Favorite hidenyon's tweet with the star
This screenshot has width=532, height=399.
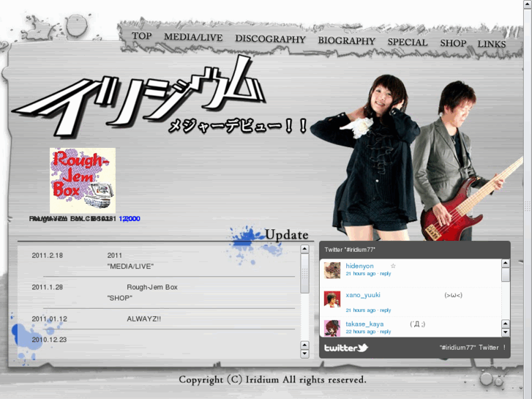[x=393, y=266]
